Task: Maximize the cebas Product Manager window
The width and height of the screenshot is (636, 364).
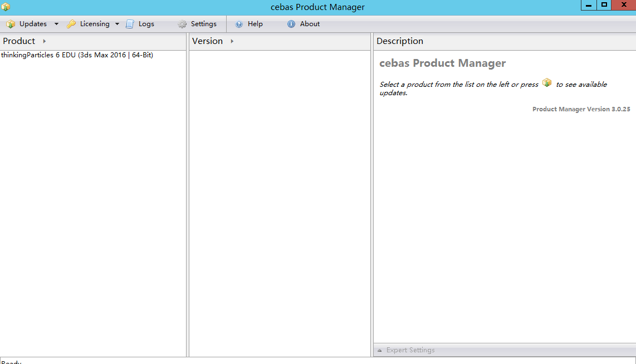Action: (x=604, y=5)
